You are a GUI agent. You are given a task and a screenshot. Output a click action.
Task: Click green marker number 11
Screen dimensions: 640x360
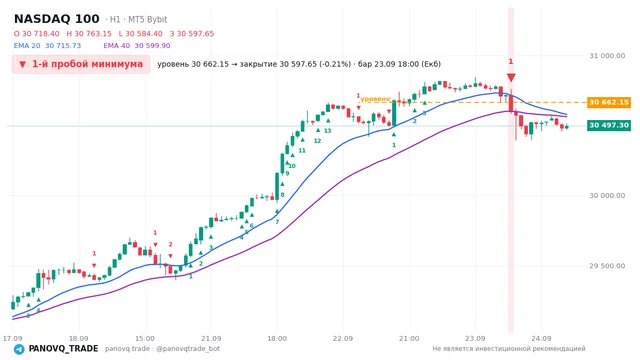tap(302, 150)
